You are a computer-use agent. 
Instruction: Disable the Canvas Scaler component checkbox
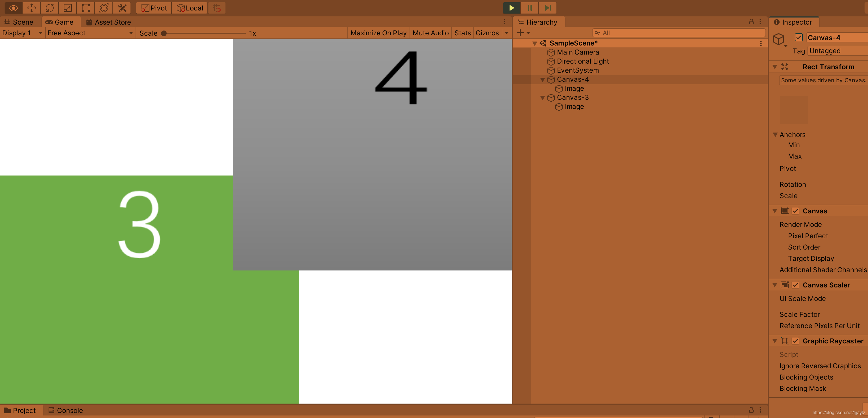coord(795,285)
